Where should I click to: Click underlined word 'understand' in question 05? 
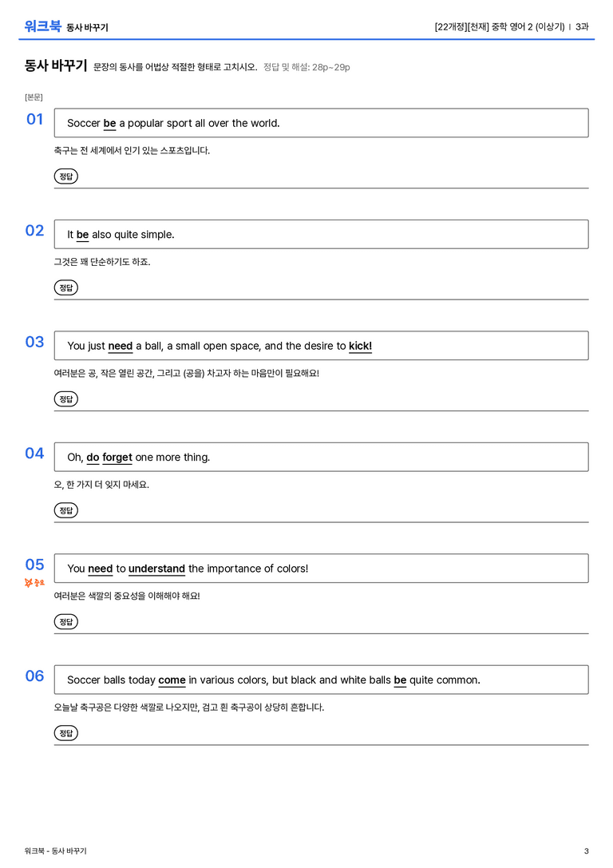click(156, 569)
